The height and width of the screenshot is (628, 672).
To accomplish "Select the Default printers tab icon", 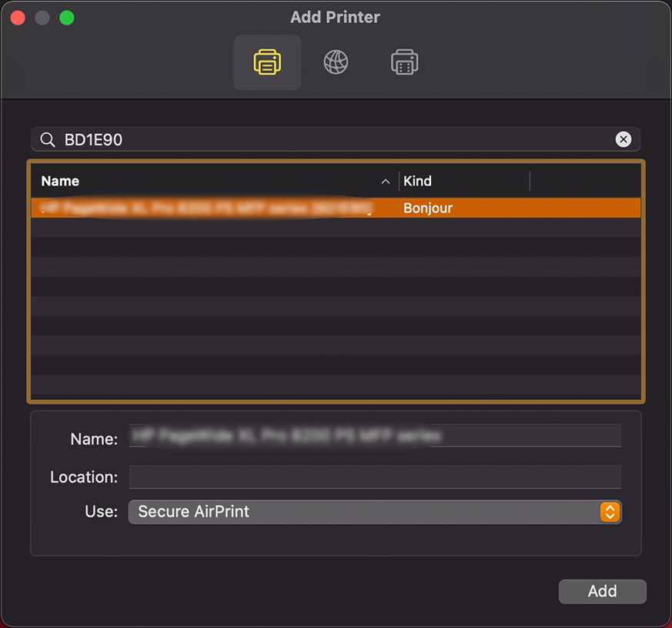I will click(267, 62).
